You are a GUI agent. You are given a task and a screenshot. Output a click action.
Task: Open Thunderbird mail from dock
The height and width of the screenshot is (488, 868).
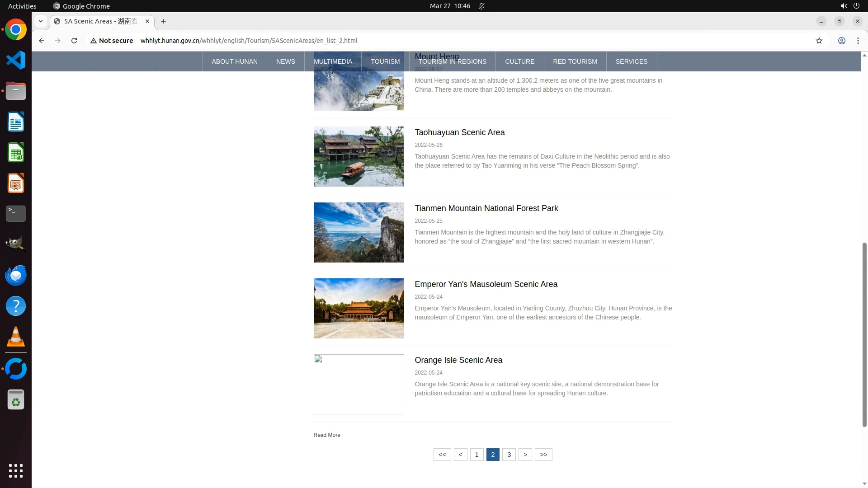(x=16, y=275)
